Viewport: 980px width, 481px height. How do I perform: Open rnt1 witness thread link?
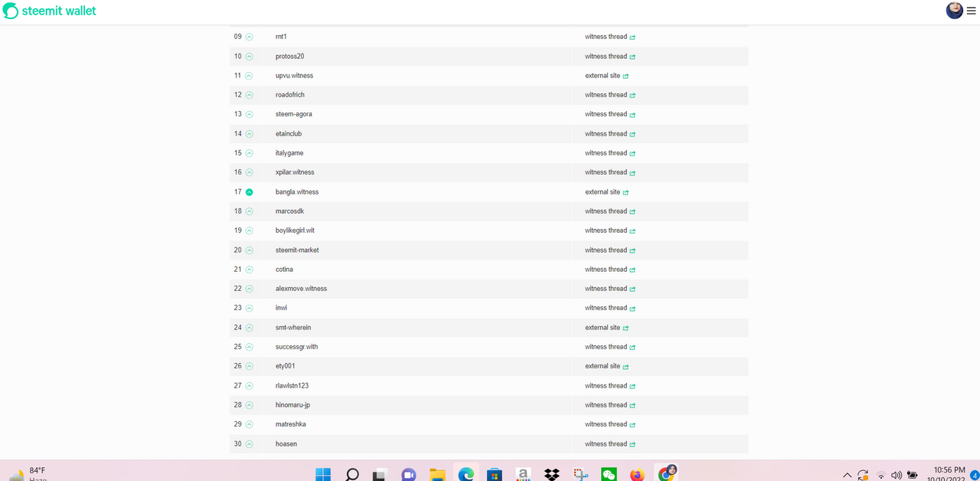pos(610,37)
